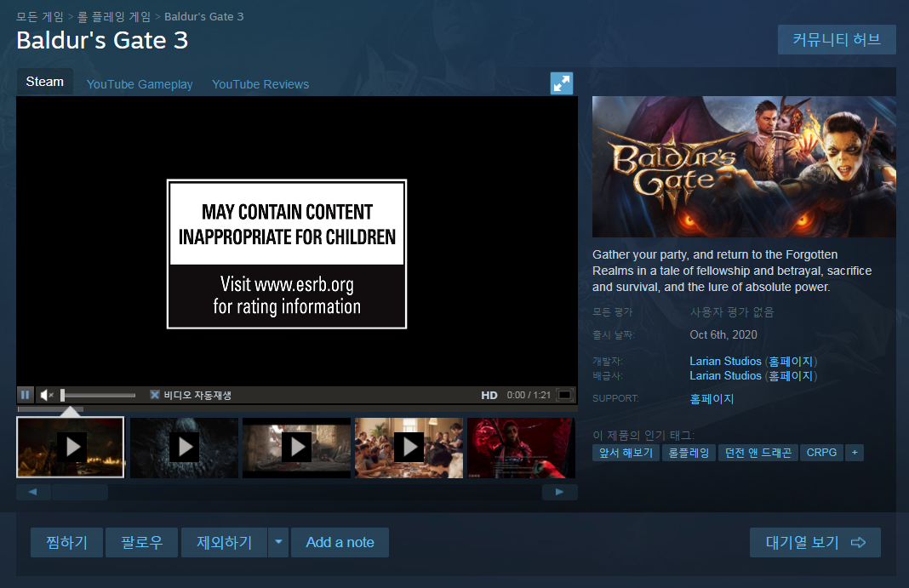Play the second video thumbnail with dark creature

[185, 448]
